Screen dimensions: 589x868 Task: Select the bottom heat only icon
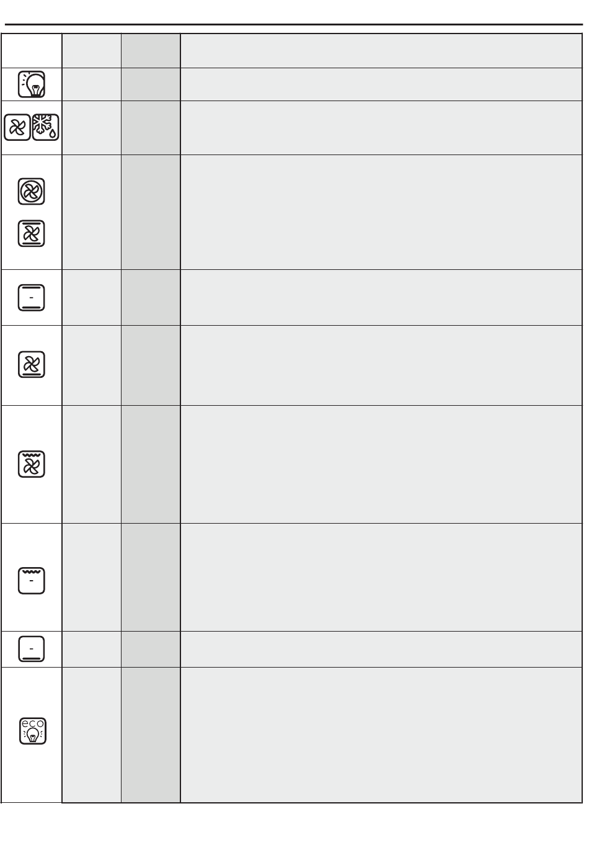tap(31, 648)
